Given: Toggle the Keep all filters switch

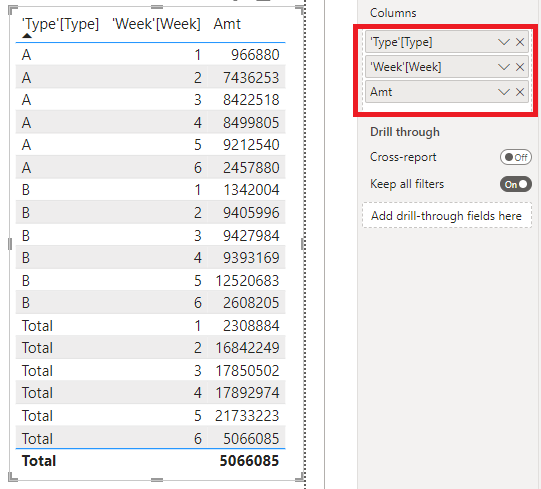Looking at the screenshot, I should [515, 184].
